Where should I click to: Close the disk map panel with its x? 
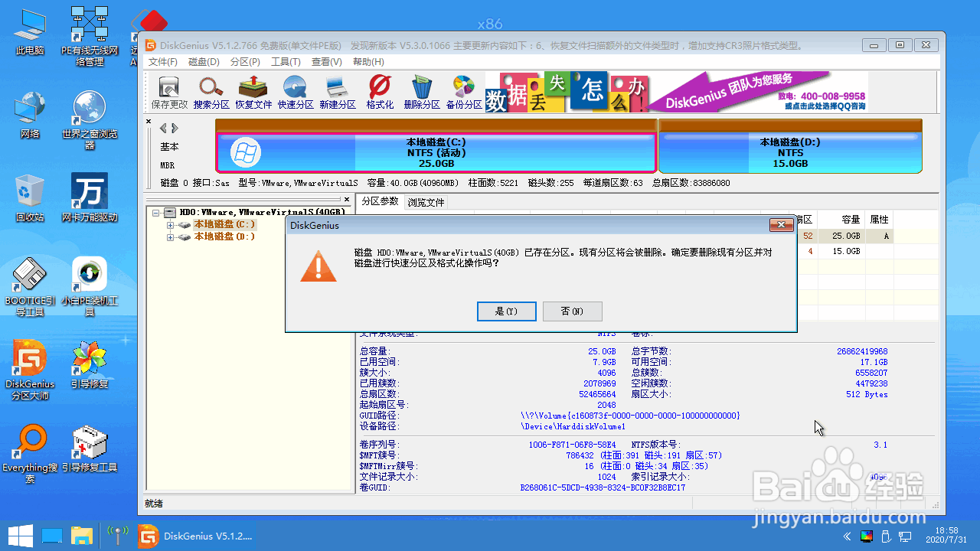point(149,122)
